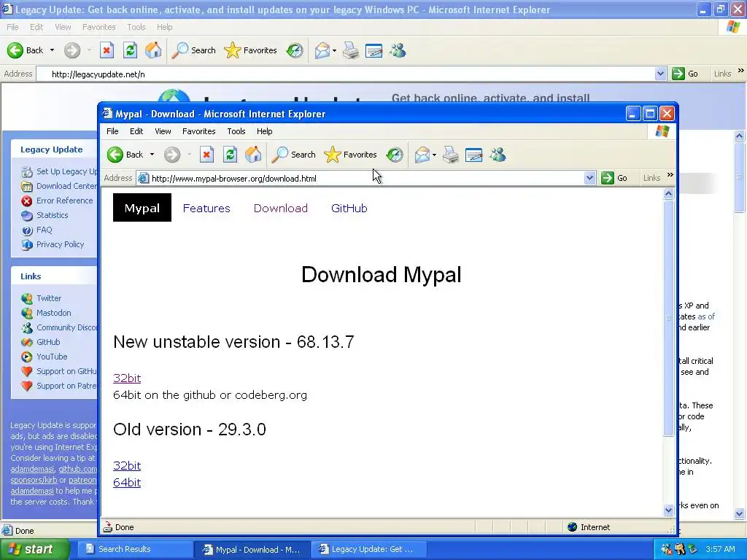747x560 pixels.
Task: Click Back arrow icon in Mypal window
Action: point(115,155)
